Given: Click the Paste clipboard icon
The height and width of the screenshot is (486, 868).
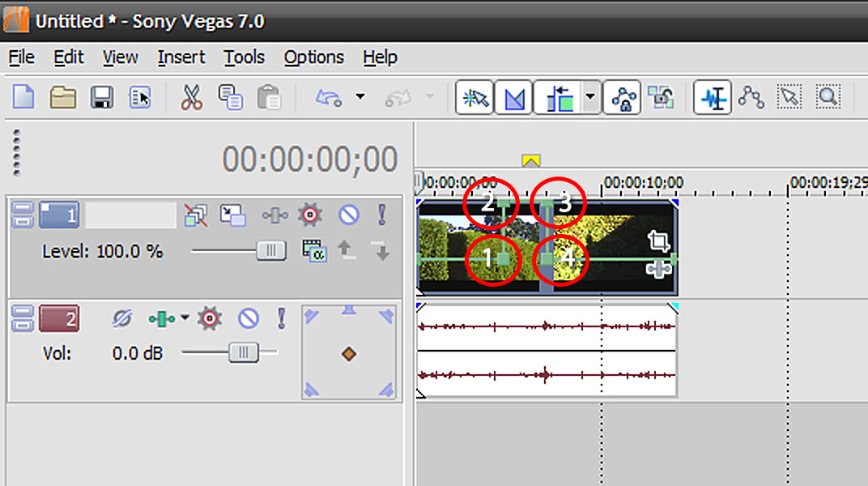Looking at the screenshot, I should [x=269, y=97].
